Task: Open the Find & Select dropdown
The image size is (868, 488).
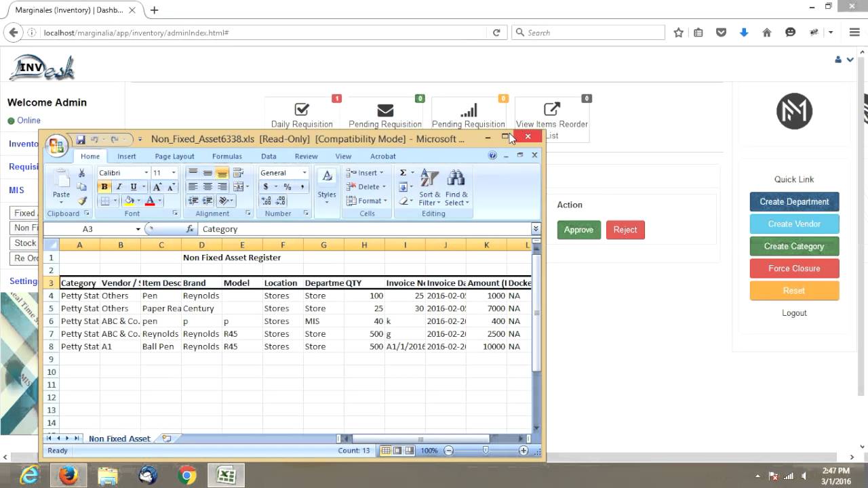Action: [456, 187]
